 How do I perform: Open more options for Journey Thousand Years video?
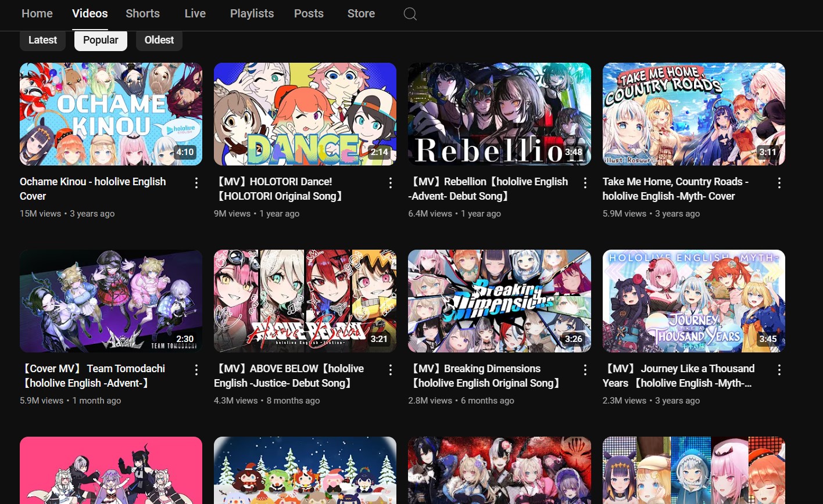[779, 370]
